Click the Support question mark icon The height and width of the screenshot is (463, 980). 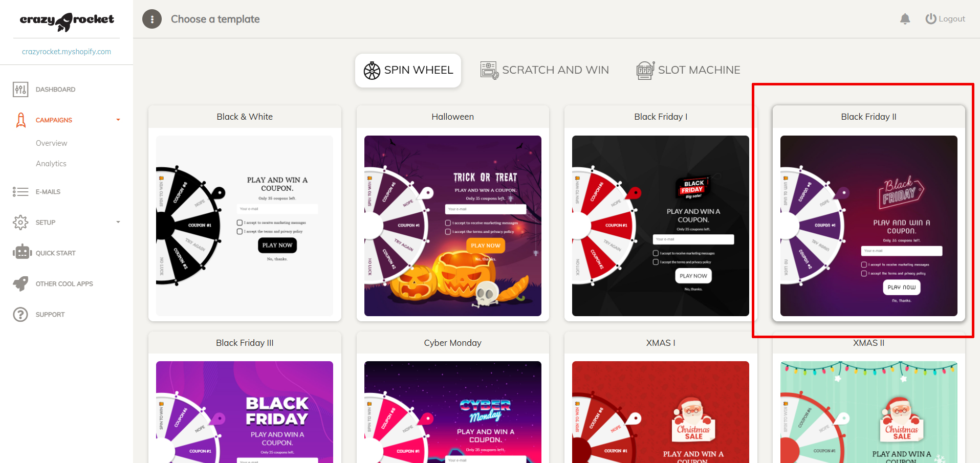20,314
